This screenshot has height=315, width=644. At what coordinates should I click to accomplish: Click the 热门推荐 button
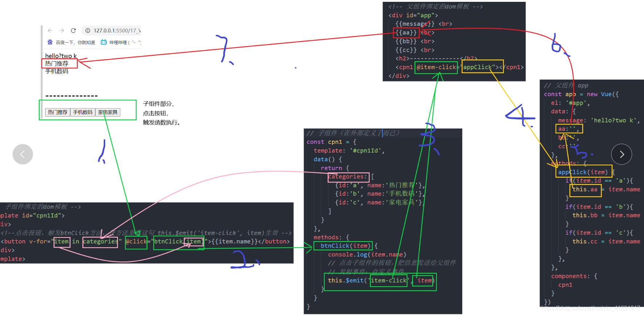coord(58,112)
